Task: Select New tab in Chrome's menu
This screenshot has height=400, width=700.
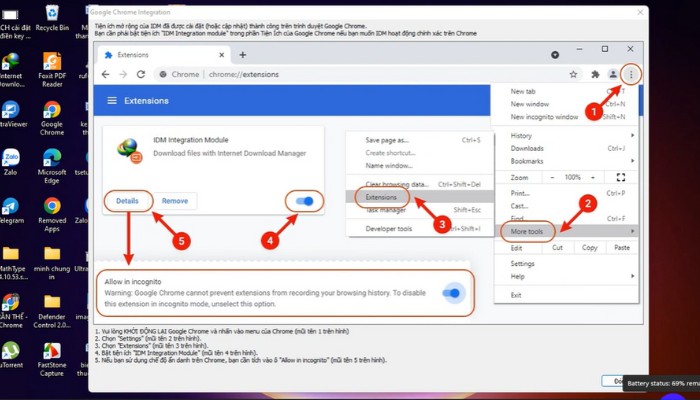Action: point(567,91)
